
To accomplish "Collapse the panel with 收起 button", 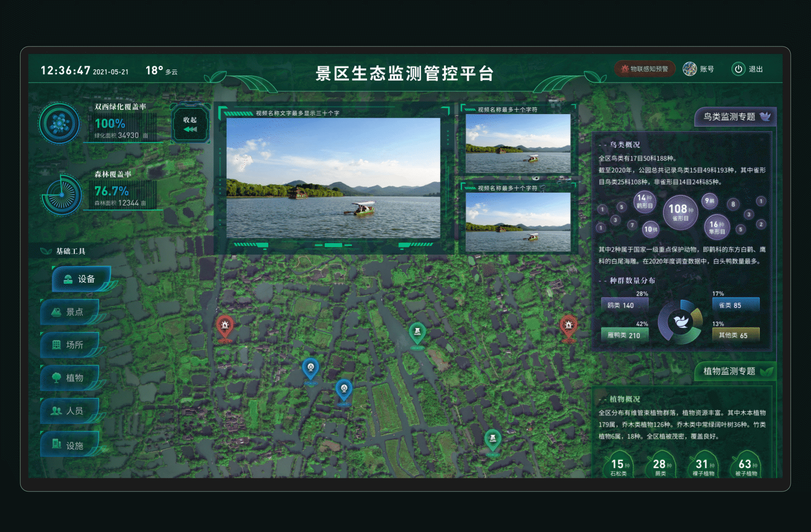I will pos(190,124).
